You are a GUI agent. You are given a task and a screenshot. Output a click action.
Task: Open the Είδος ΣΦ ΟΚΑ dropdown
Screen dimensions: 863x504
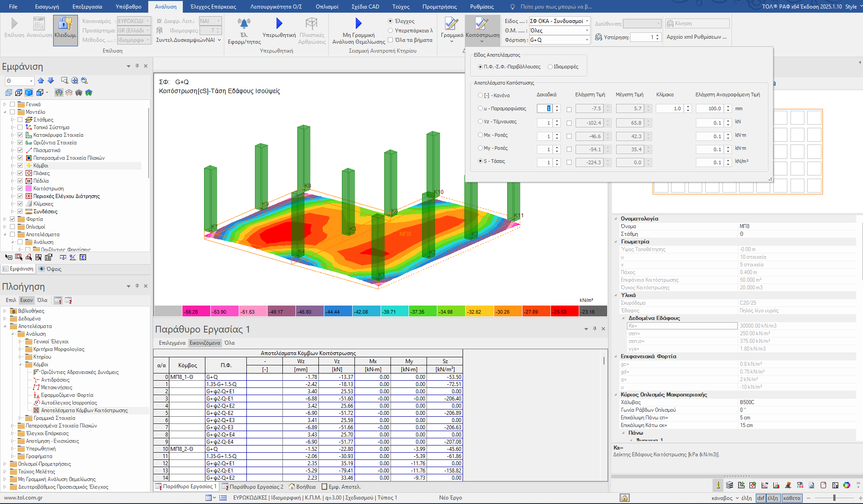pos(587,21)
